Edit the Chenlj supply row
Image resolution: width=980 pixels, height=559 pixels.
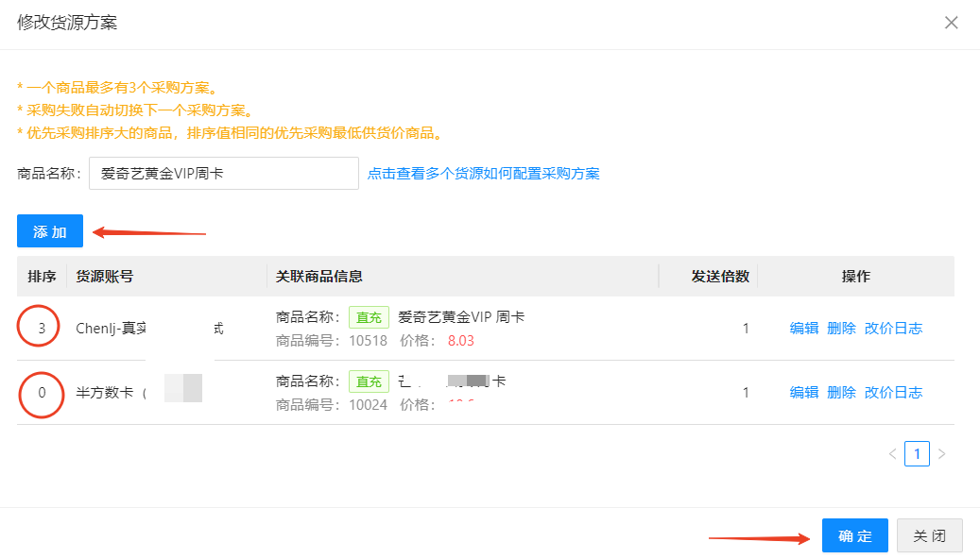pos(804,329)
